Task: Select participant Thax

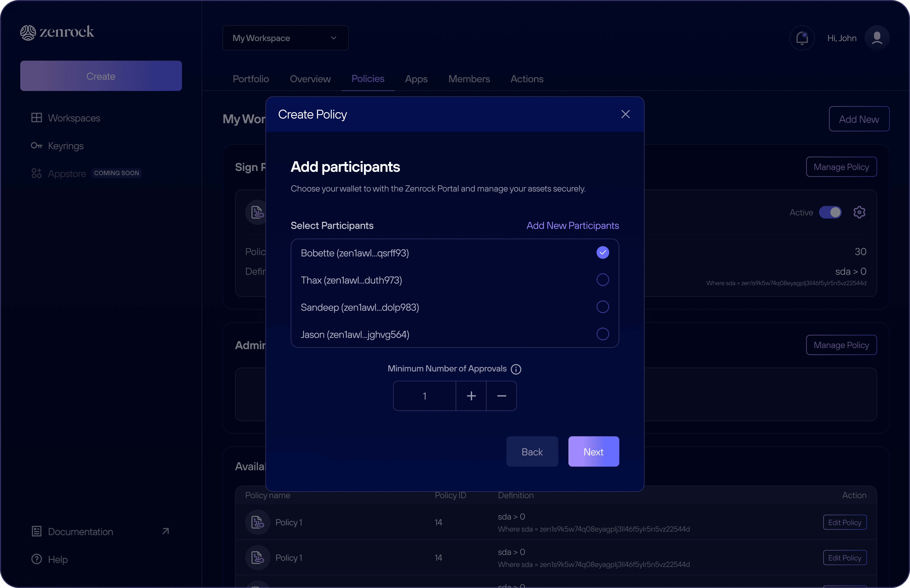Action: [602, 280]
